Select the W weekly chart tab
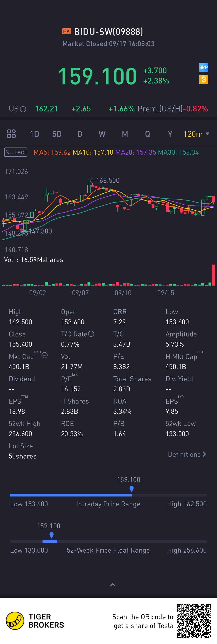217x644 pixels. (102, 134)
